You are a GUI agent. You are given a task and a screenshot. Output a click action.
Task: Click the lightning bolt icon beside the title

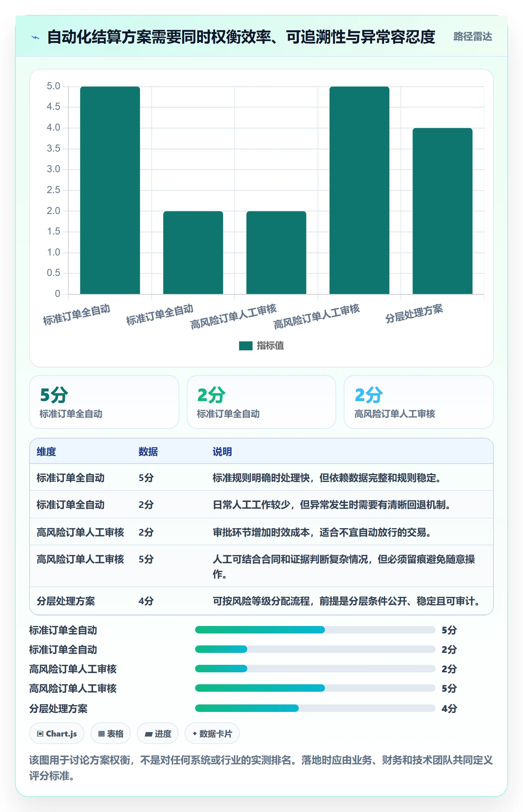tap(35, 37)
